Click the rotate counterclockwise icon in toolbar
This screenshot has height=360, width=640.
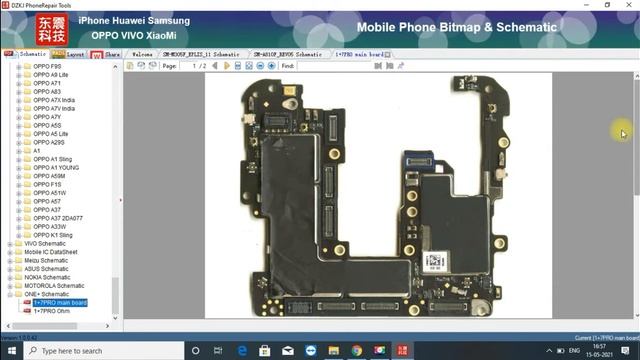tap(141, 66)
